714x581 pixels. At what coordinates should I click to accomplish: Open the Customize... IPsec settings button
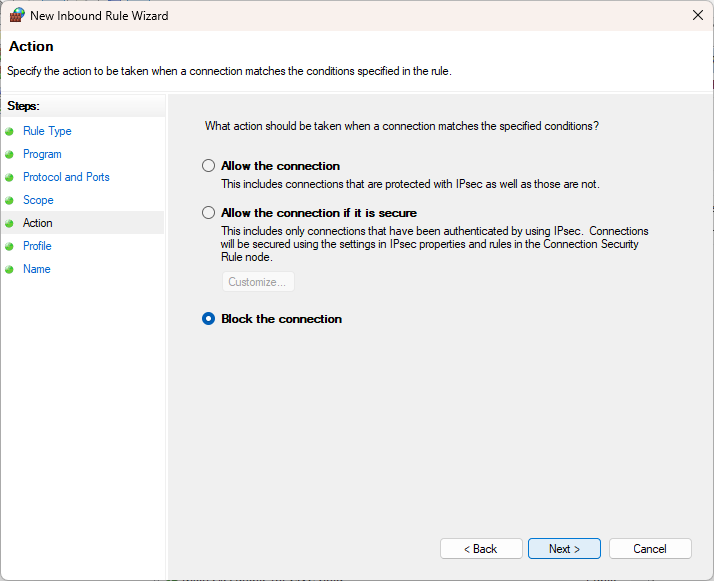(258, 282)
